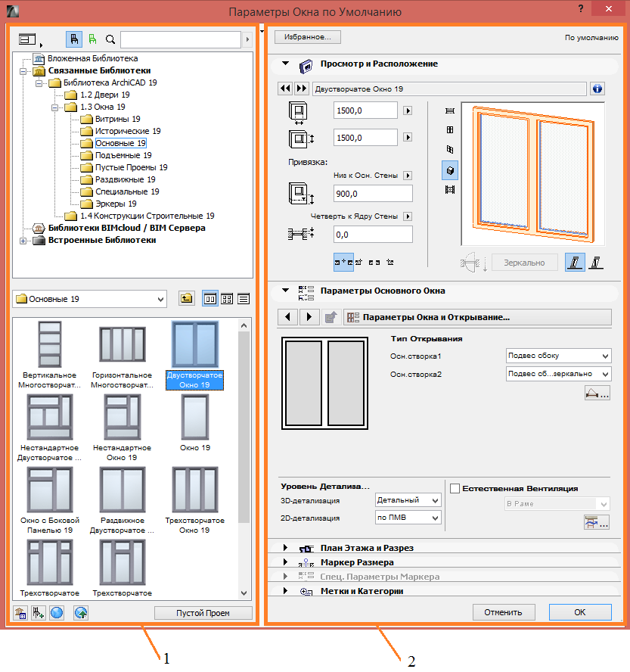Switch to large icons view

coord(209,298)
